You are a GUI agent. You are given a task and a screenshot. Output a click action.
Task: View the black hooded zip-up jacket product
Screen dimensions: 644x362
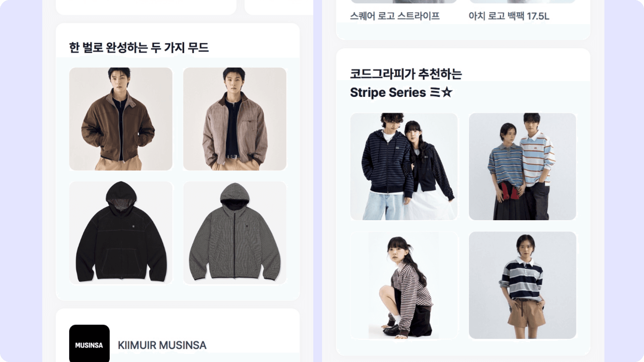[121, 233]
